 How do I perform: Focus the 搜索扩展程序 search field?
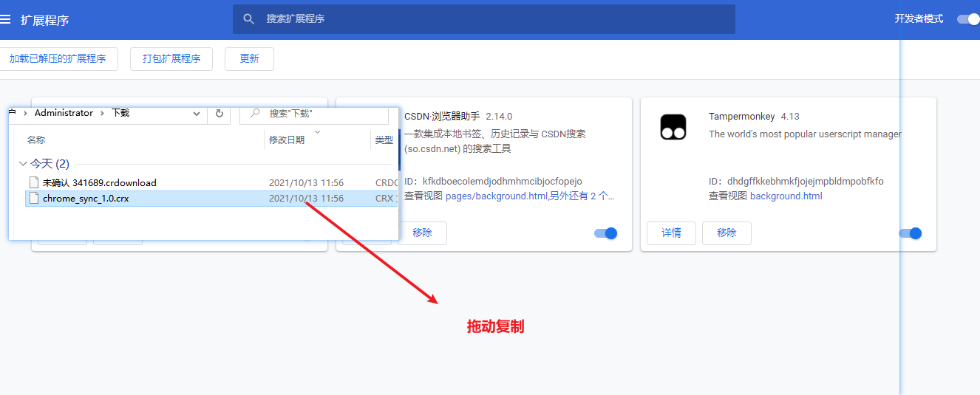484,19
